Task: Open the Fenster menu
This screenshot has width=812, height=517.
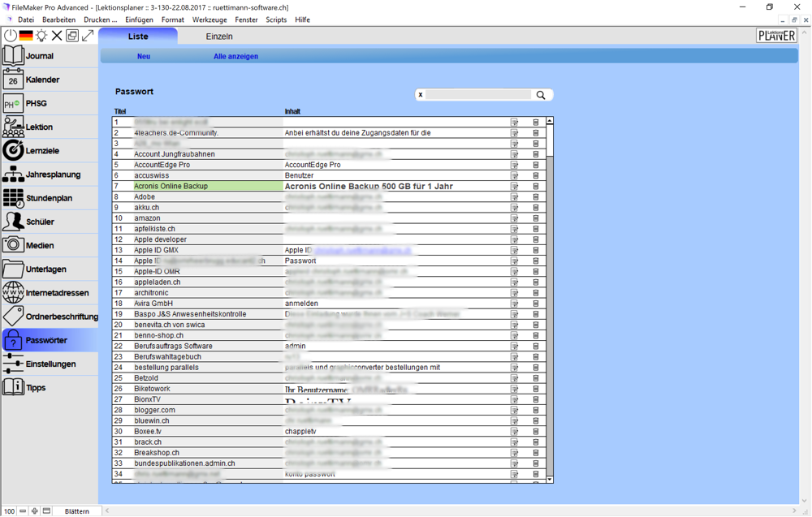Action: click(246, 19)
